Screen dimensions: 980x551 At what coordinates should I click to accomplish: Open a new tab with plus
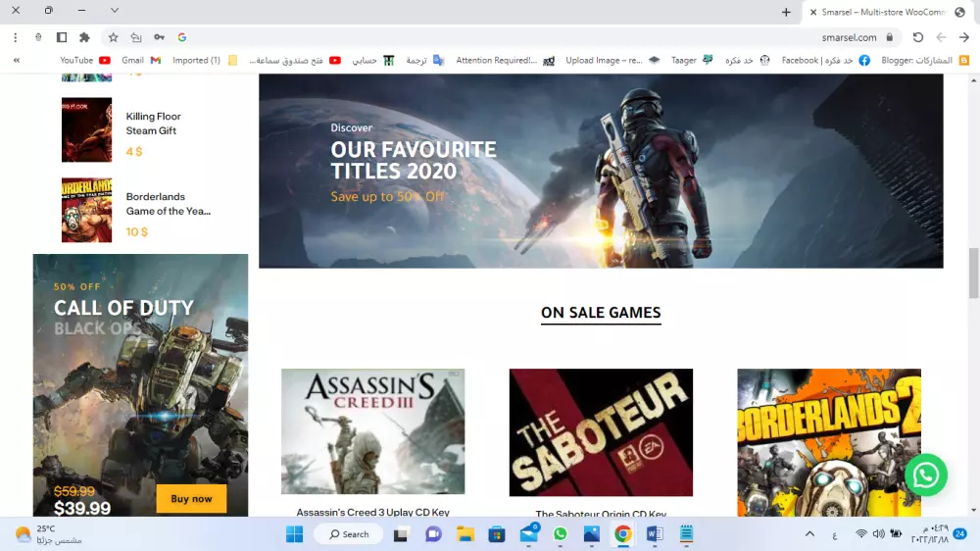point(786,12)
